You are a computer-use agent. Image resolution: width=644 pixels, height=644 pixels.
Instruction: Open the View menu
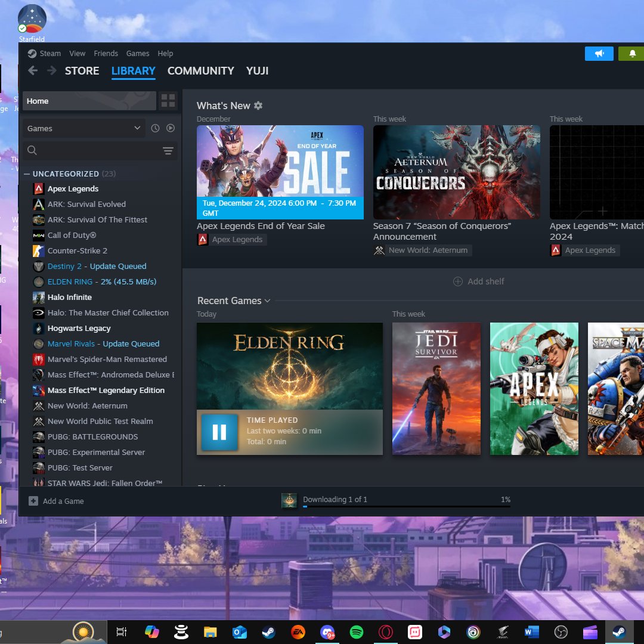pyautogui.click(x=77, y=54)
